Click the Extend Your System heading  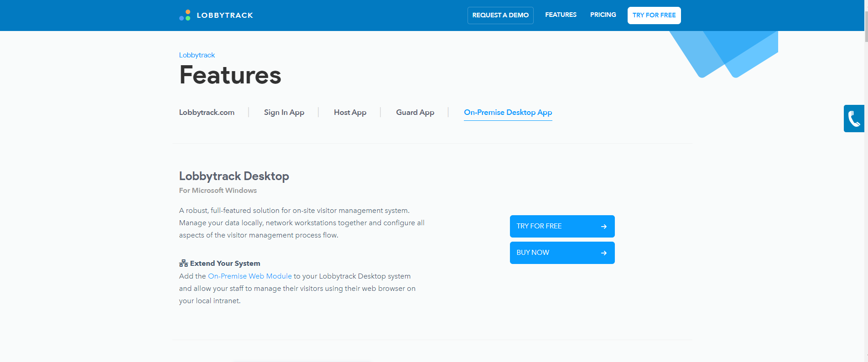[225, 263]
